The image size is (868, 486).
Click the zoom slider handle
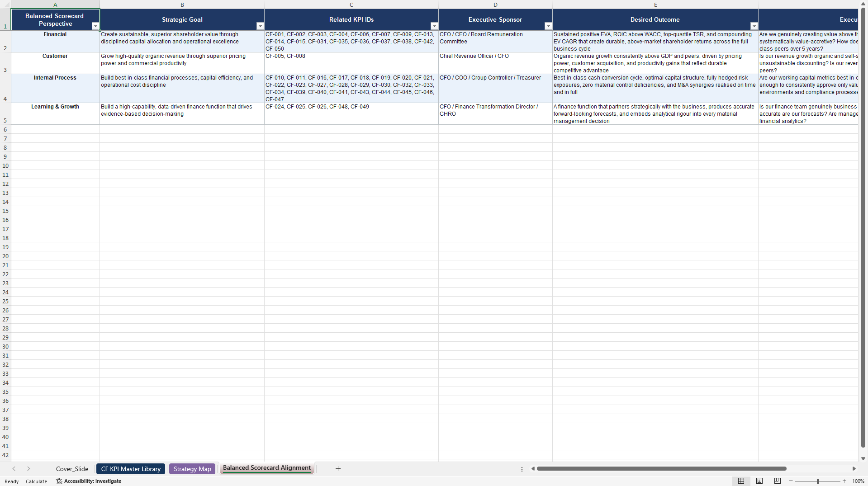pos(818,481)
